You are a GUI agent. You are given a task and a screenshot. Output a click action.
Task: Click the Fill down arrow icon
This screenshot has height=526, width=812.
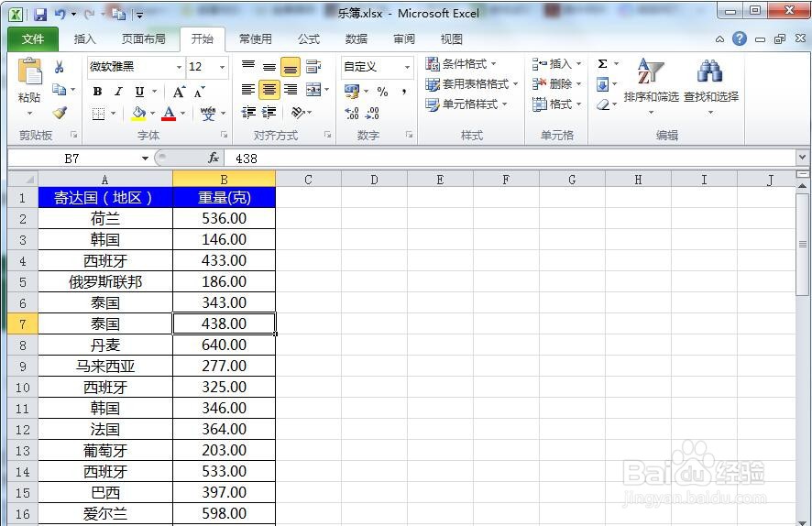coord(602,84)
